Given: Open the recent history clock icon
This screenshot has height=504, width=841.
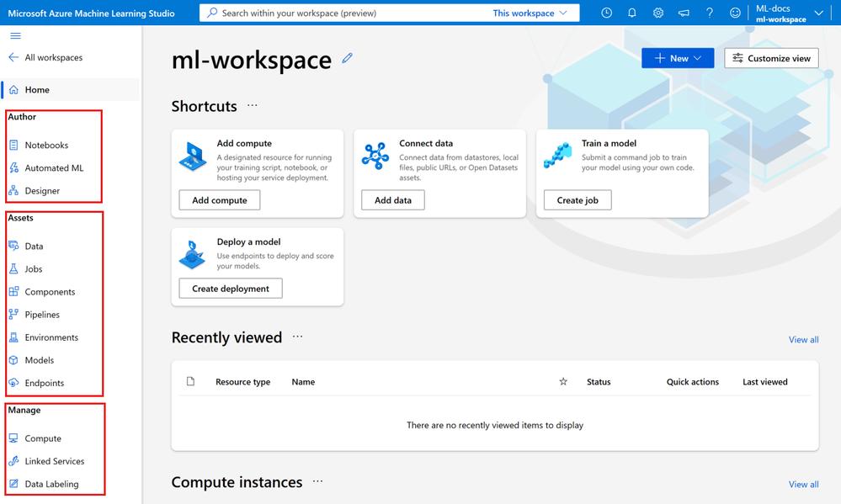Looking at the screenshot, I should 607,13.
